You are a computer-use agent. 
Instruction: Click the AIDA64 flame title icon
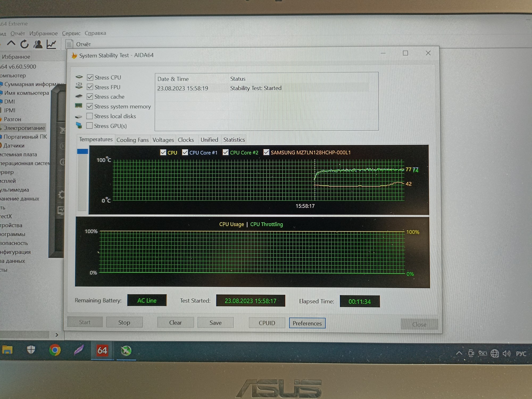pos(74,56)
